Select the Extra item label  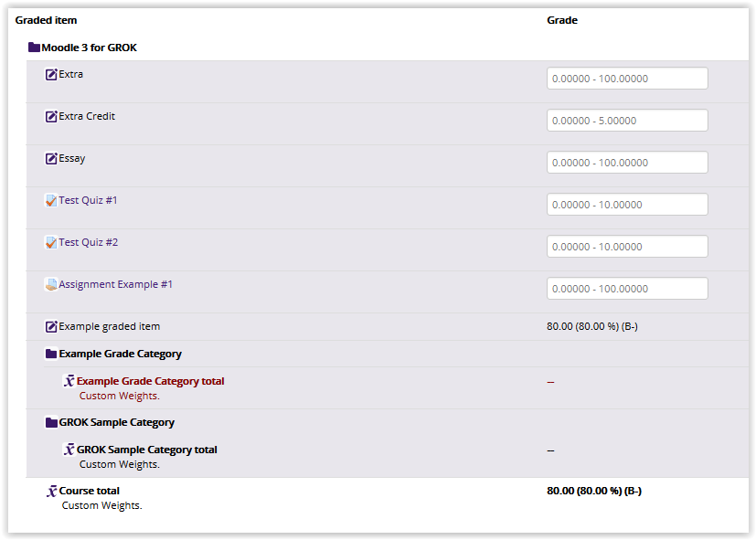(x=71, y=74)
